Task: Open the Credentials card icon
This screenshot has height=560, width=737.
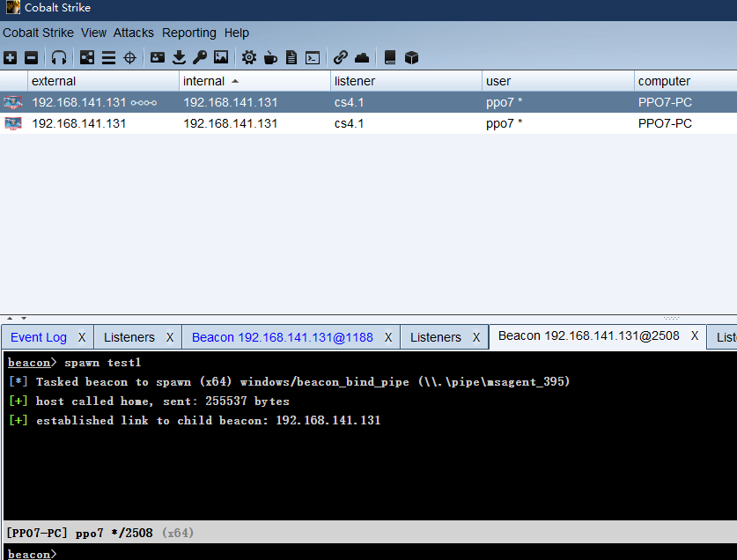Action: pyautogui.click(x=158, y=57)
